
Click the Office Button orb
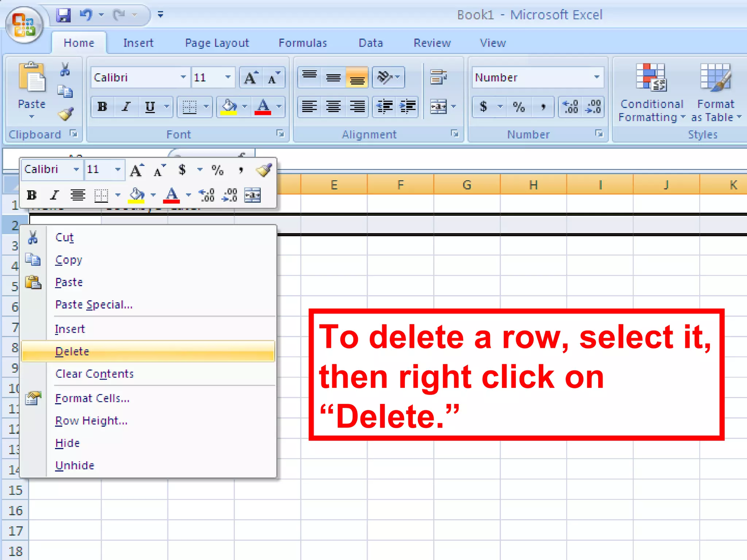(24, 26)
